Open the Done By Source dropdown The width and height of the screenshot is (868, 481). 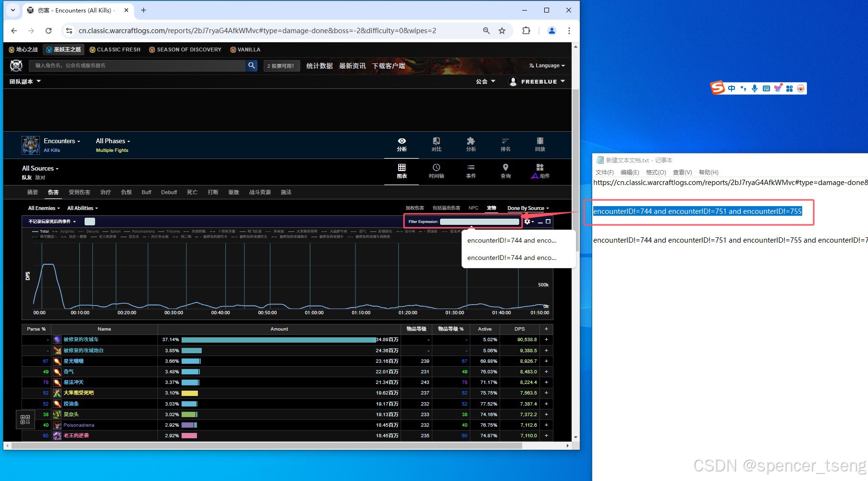point(528,208)
